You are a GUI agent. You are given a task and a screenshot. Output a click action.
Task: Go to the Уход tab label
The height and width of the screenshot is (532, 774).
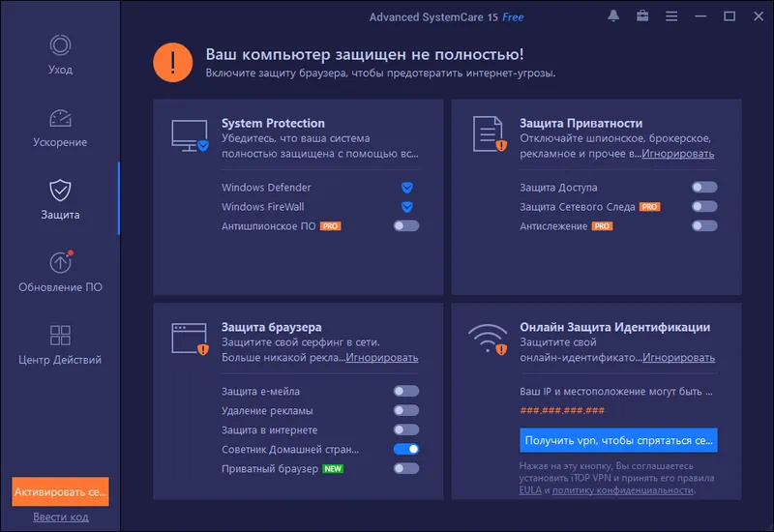coord(60,70)
